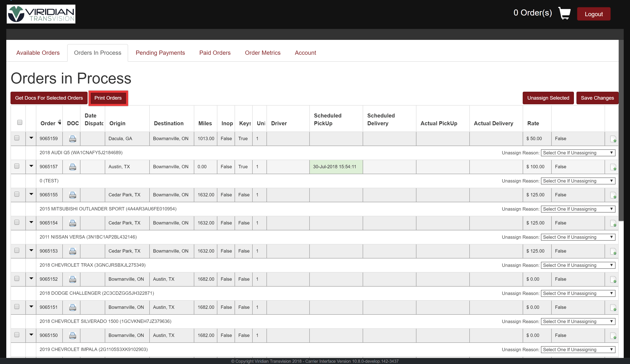Click add-document icon in order 9065150 row
Viewport: 630px width, 364px height.
click(613, 335)
